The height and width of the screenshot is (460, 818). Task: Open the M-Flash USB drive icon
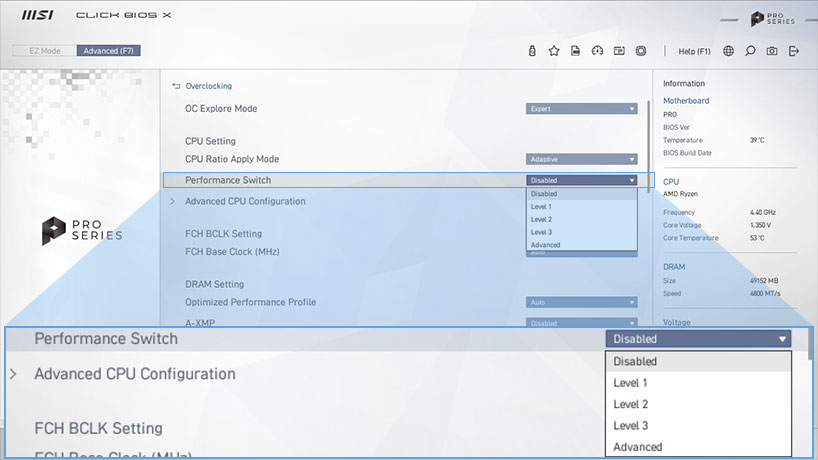point(532,51)
